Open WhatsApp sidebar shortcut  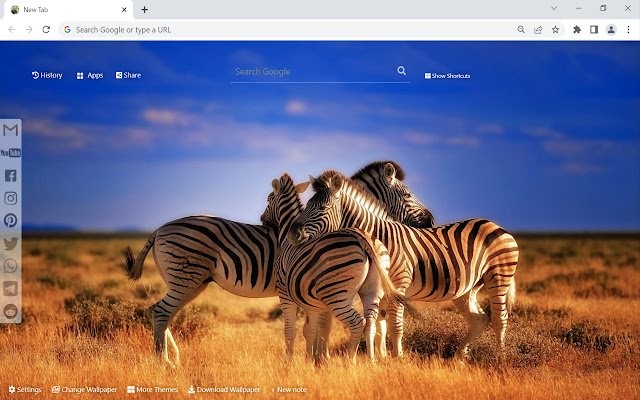pos(11,266)
